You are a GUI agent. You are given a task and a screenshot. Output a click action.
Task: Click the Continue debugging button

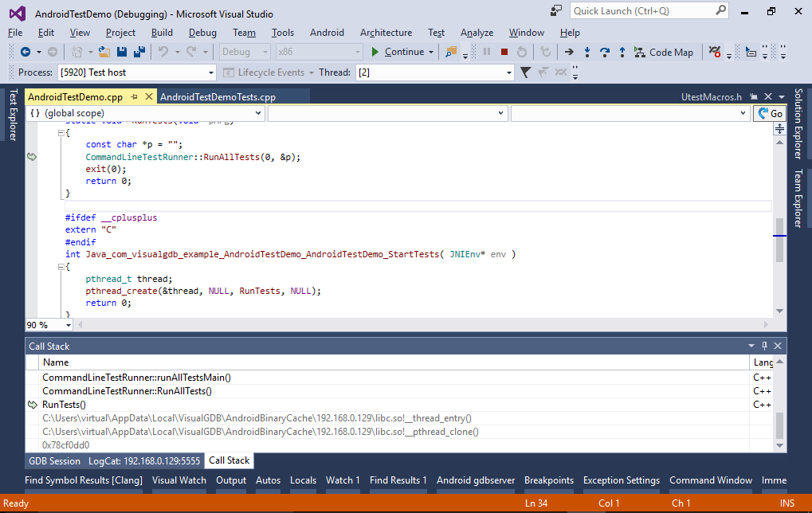click(398, 52)
